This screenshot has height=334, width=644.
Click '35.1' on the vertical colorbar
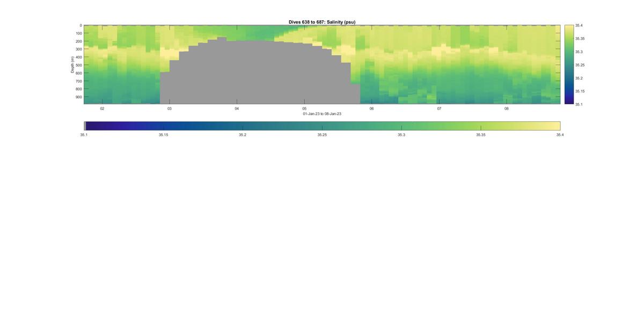pos(579,104)
